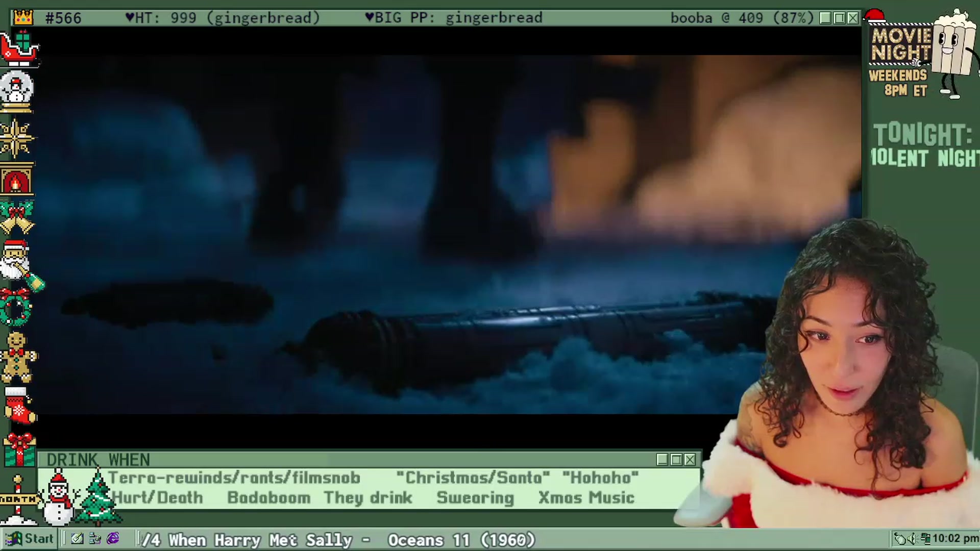Click the Swearing drink rule
Image resolution: width=980 pixels, height=551 pixels.
475,497
